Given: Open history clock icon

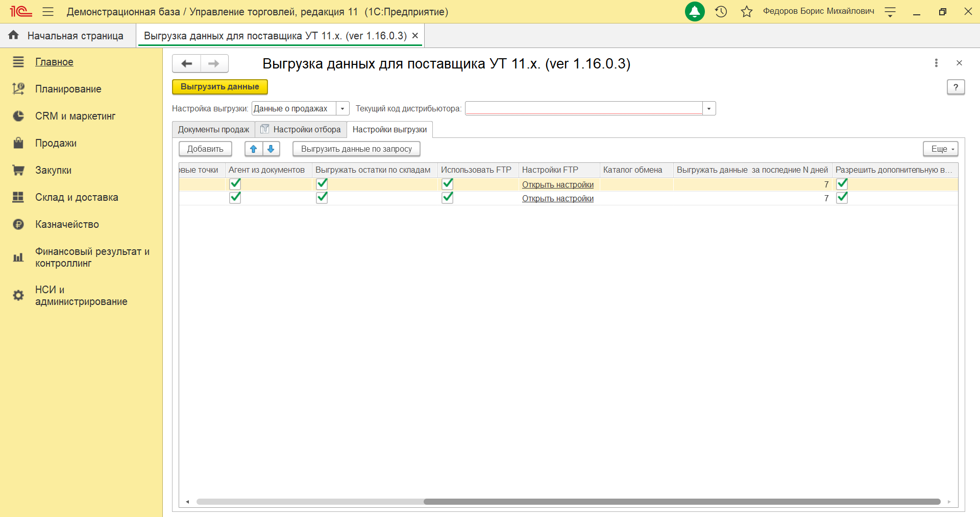Looking at the screenshot, I should coord(721,11).
